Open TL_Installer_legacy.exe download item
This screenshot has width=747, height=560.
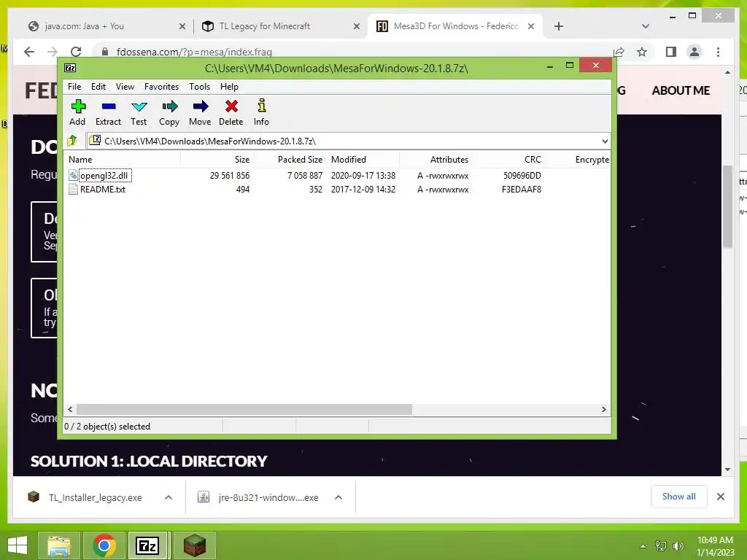[96, 497]
